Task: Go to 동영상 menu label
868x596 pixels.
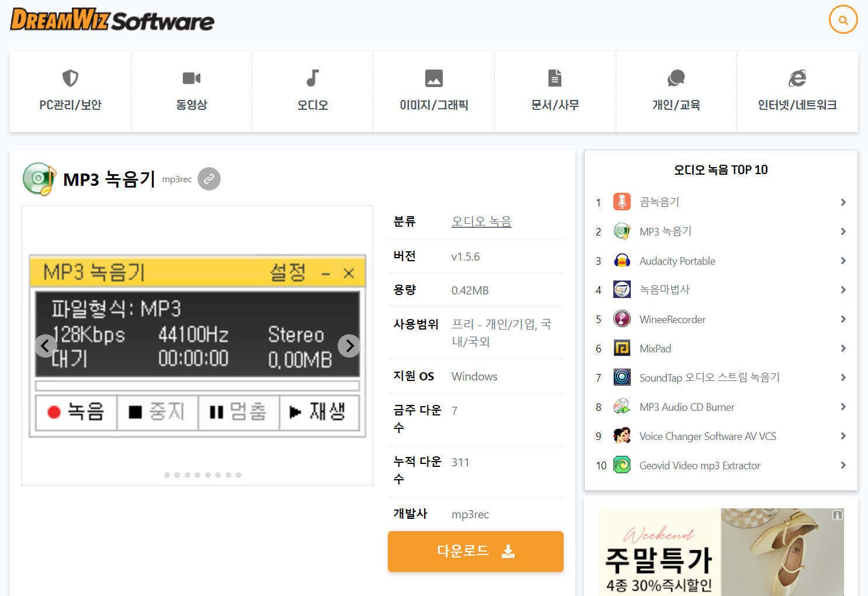Action: coord(192,105)
